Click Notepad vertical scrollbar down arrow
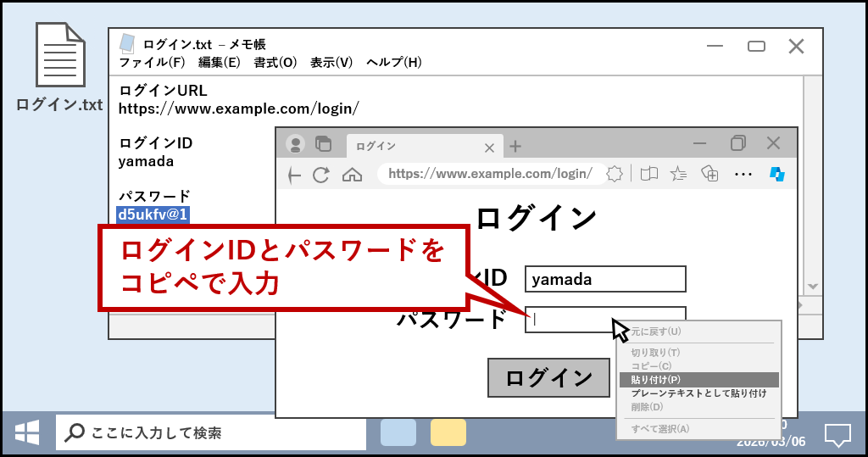The image size is (868, 457). click(x=813, y=287)
